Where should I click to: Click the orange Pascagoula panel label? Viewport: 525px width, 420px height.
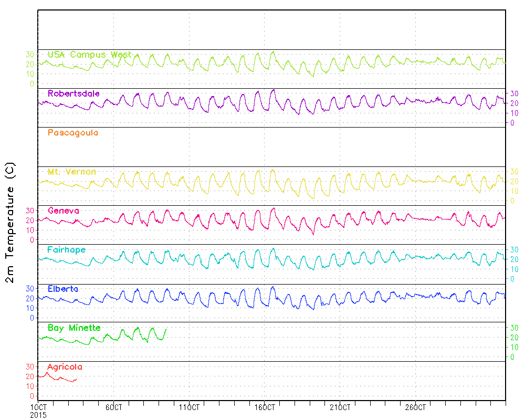pos(72,133)
